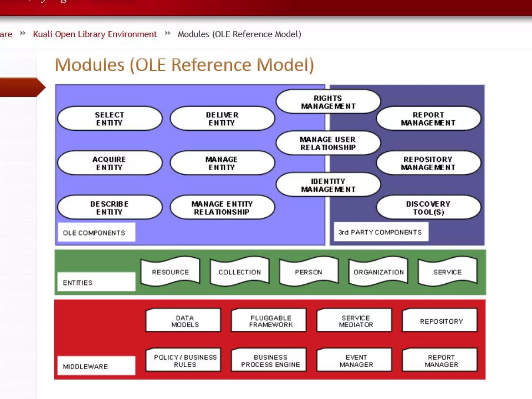Select the COLLECTION entity shape
The width and height of the screenshot is (532, 399).
[x=240, y=272]
